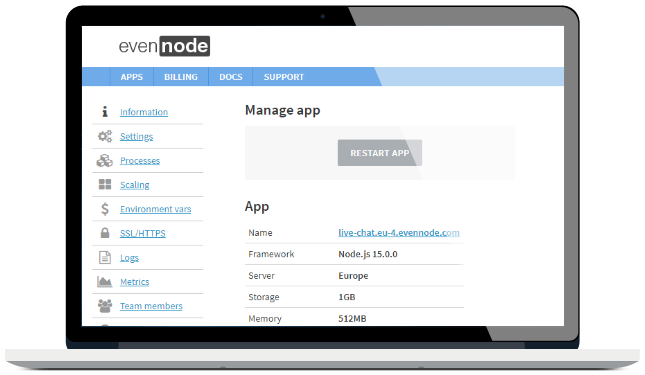Screen dimensions: 645x375
Task: Open the SUPPORT menu tab
Action: coord(284,77)
